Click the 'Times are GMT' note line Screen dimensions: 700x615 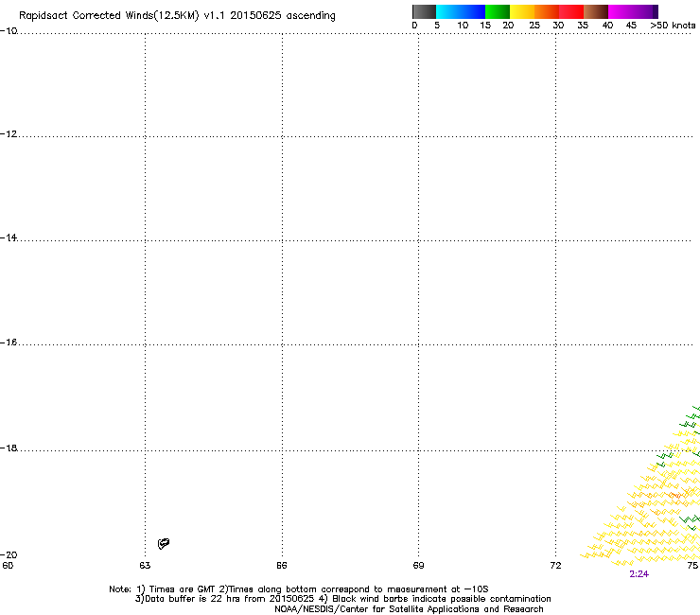(298, 589)
